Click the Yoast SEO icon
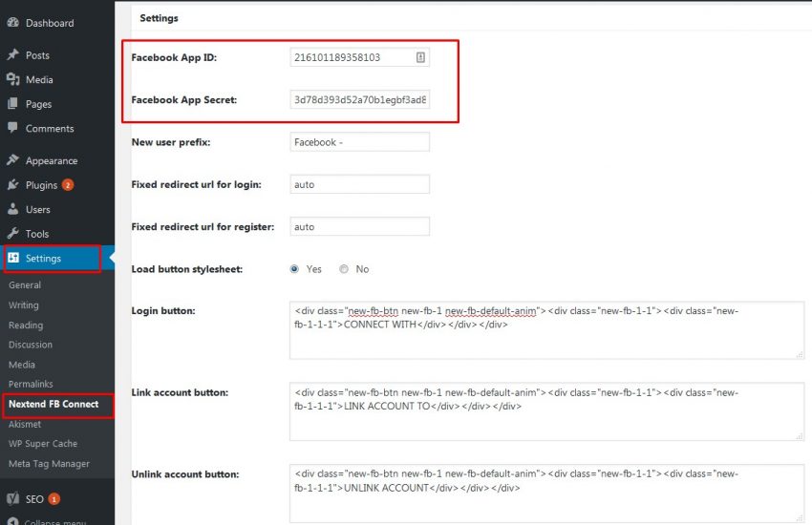The image size is (812, 525). tap(13, 498)
